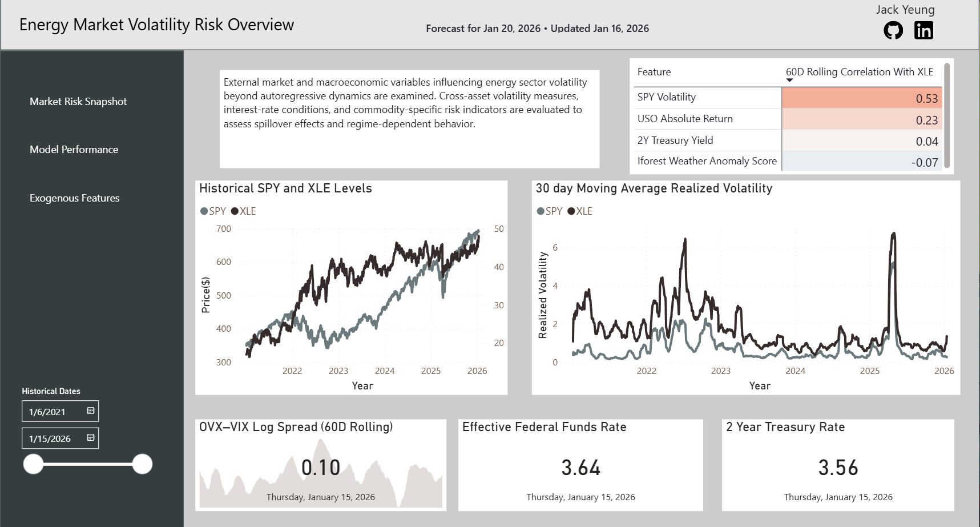Click the end date field 1/15/2026
Image resolution: width=980 pixels, height=527 pixels.
[x=60, y=438]
